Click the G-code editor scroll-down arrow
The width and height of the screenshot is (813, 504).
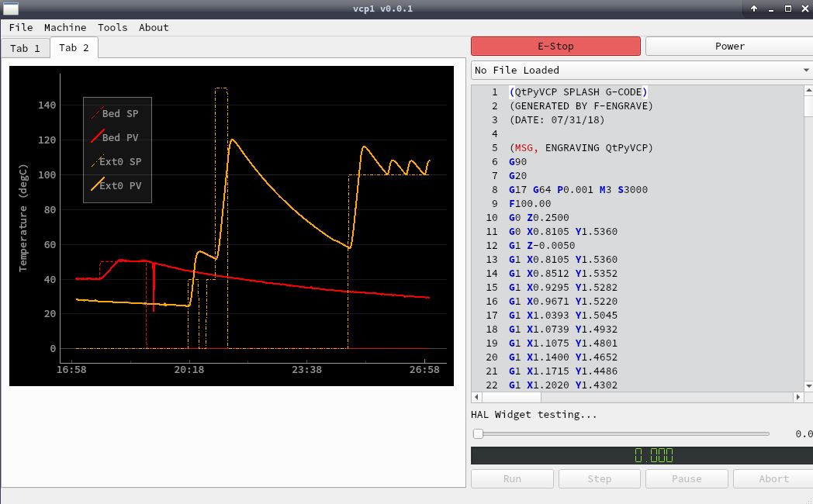(808, 386)
